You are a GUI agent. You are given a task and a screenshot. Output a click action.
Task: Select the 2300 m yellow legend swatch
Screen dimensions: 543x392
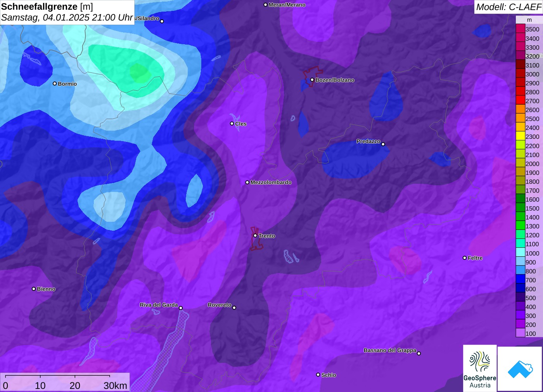click(521, 136)
